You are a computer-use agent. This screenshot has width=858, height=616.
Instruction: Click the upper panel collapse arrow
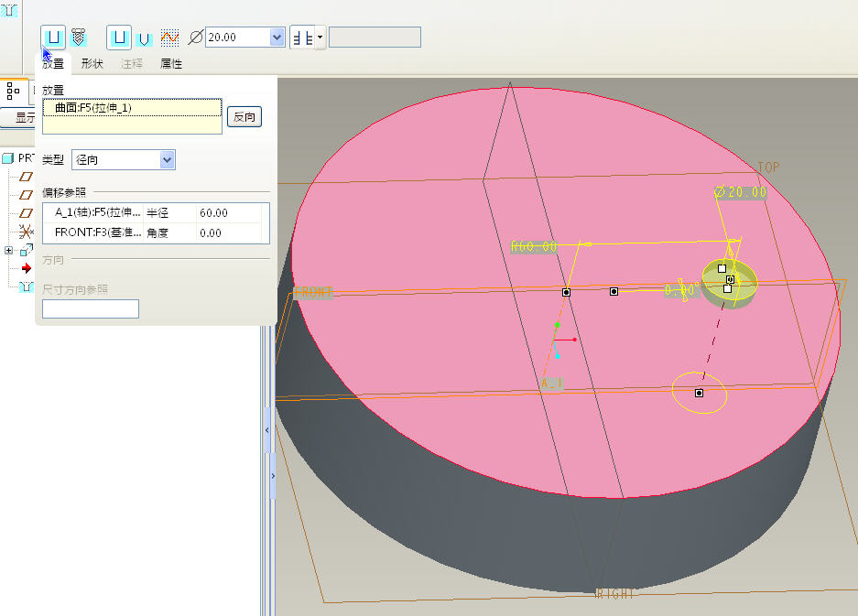click(267, 430)
